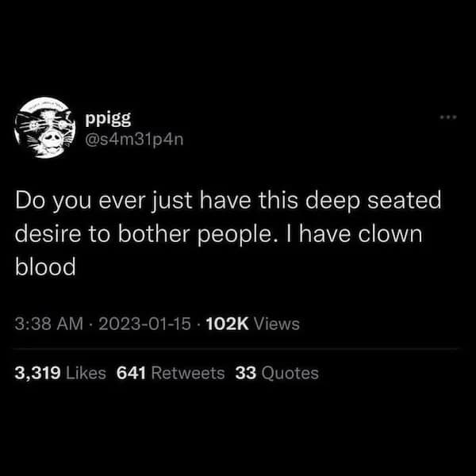This screenshot has height=476, width=476.
Task: Click the word "desire" in the tweet
Action: point(48,234)
